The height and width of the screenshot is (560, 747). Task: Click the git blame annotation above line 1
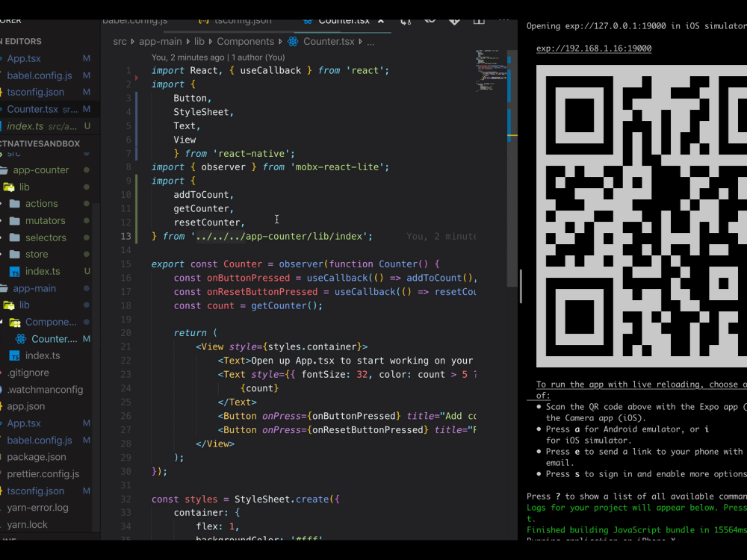point(218,57)
